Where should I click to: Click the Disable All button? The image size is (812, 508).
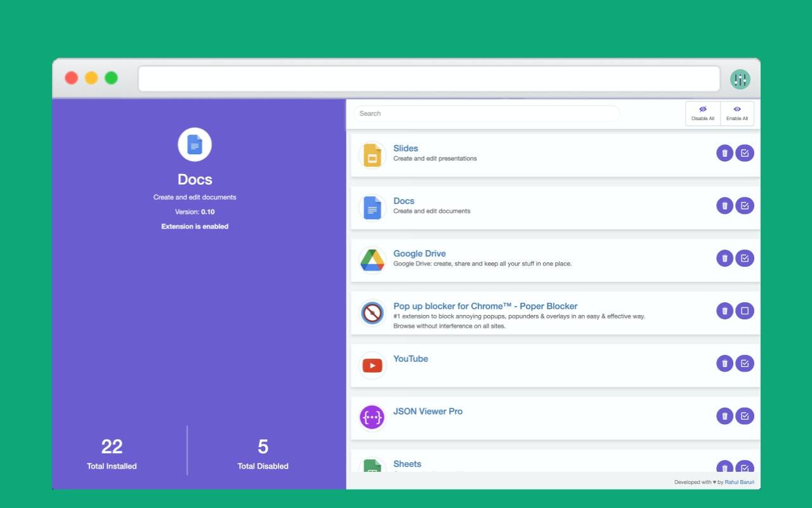703,114
